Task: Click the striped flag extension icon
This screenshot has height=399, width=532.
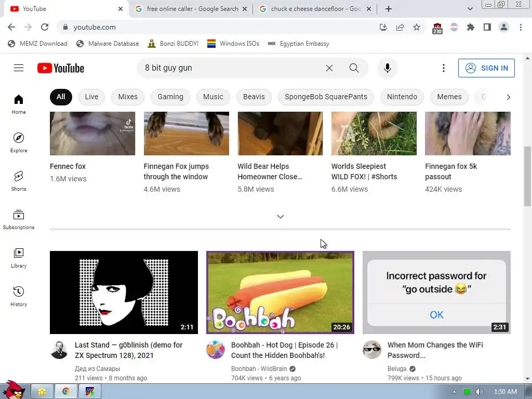Action: click(x=454, y=27)
